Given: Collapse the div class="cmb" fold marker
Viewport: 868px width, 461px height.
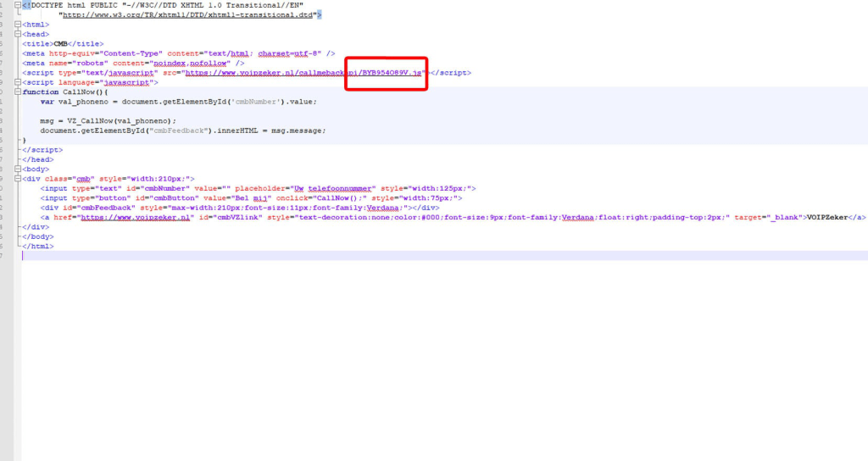Looking at the screenshot, I should click(18, 179).
